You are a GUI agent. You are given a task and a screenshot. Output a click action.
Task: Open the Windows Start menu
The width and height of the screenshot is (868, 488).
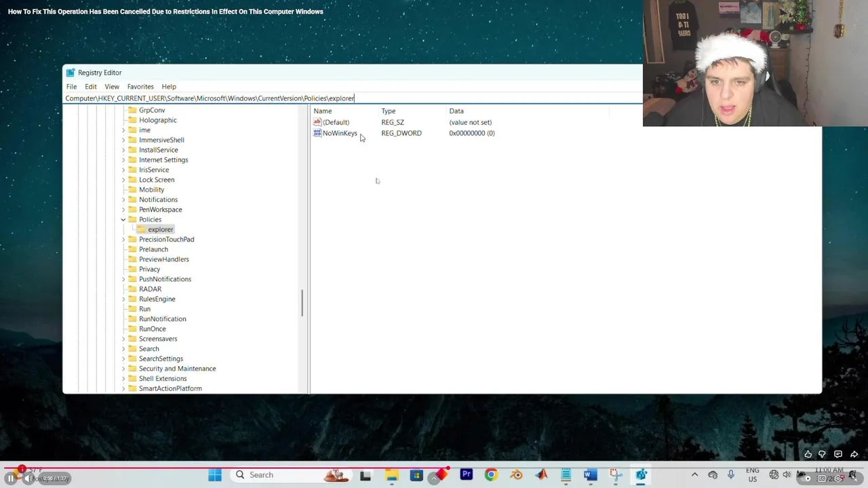pos(214,475)
